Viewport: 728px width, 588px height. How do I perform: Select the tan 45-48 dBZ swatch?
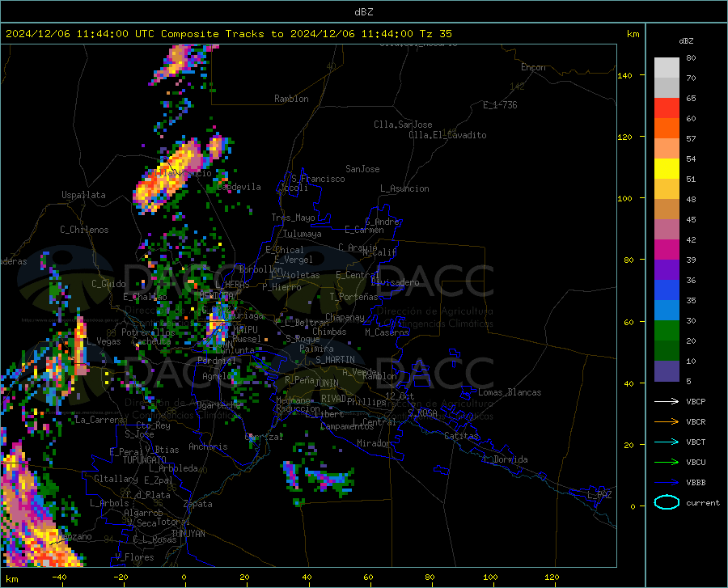pos(667,209)
